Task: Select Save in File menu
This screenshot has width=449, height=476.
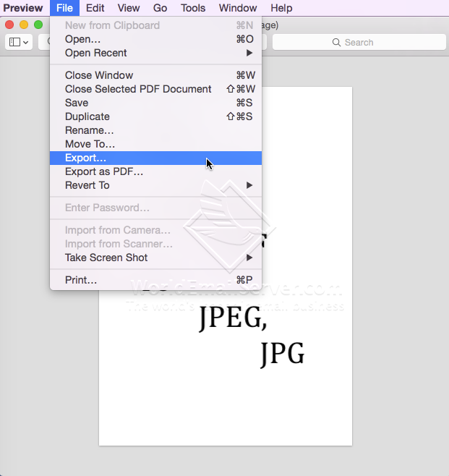Action: tap(155, 103)
